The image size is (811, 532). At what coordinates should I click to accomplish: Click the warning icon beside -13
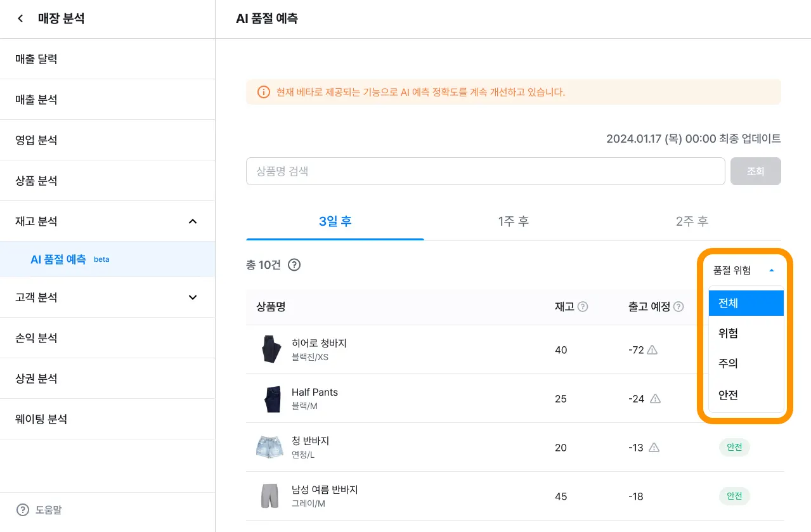pos(654,448)
